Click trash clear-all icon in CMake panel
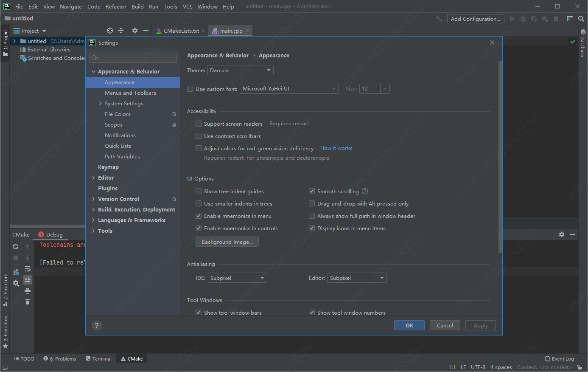Image resolution: width=588 pixels, height=372 pixels. (x=28, y=302)
